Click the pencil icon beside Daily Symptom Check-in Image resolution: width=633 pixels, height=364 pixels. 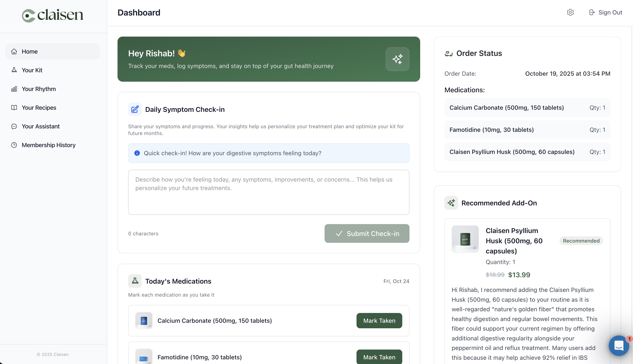pos(135,109)
